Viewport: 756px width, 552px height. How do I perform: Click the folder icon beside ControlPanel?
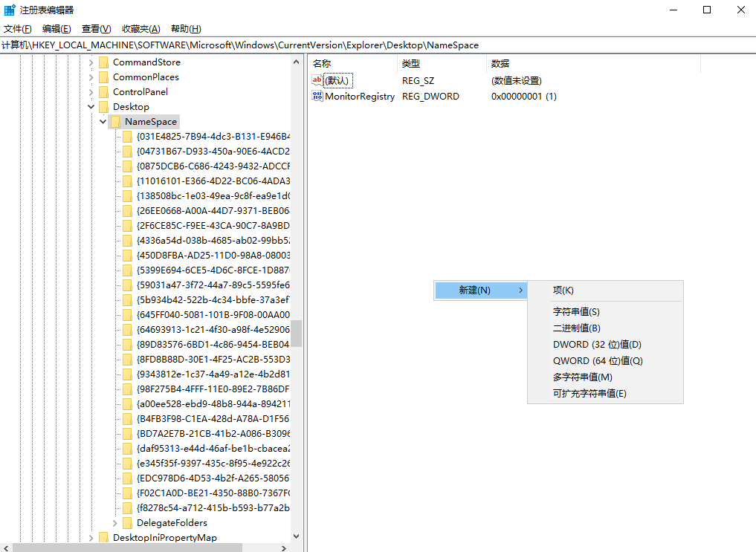point(103,92)
